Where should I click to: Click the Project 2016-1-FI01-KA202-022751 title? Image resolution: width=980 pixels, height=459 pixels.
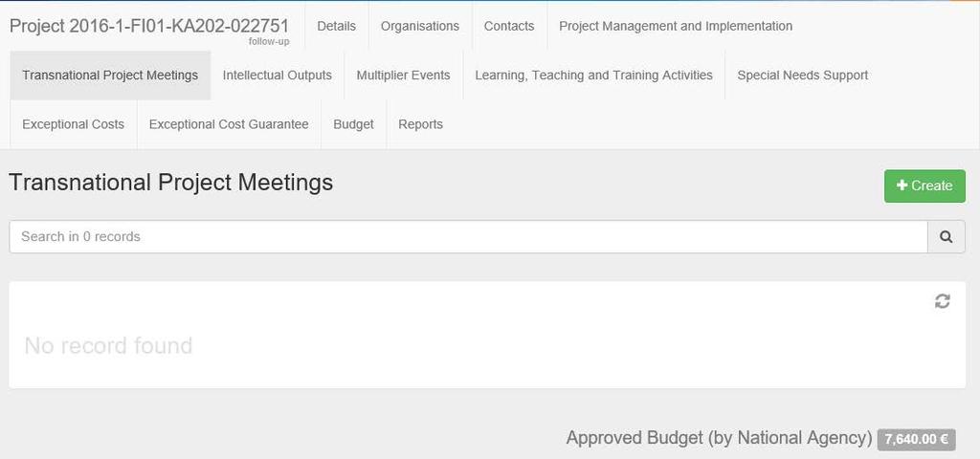point(149,26)
